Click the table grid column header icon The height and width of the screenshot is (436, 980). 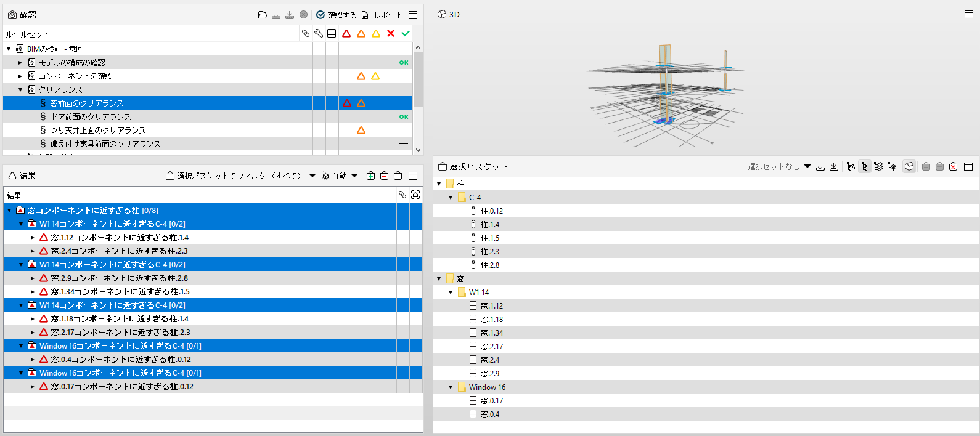tap(332, 33)
